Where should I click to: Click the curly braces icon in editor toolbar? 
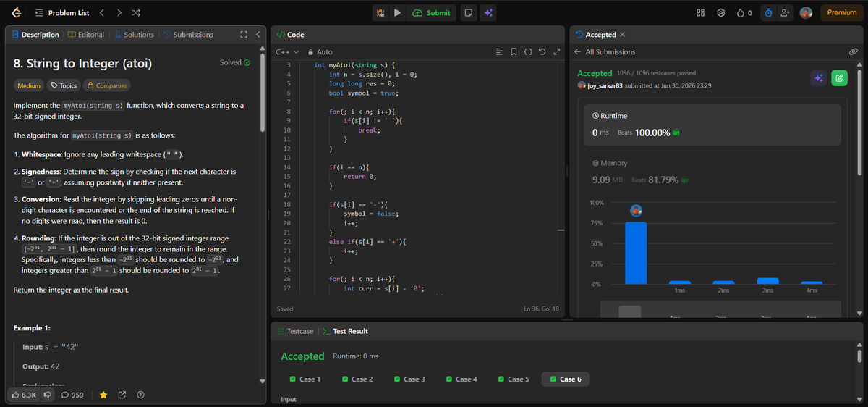528,52
